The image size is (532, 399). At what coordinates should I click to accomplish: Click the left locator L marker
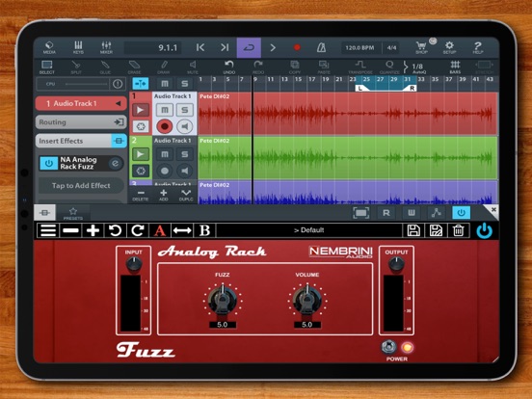tap(360, 89)
